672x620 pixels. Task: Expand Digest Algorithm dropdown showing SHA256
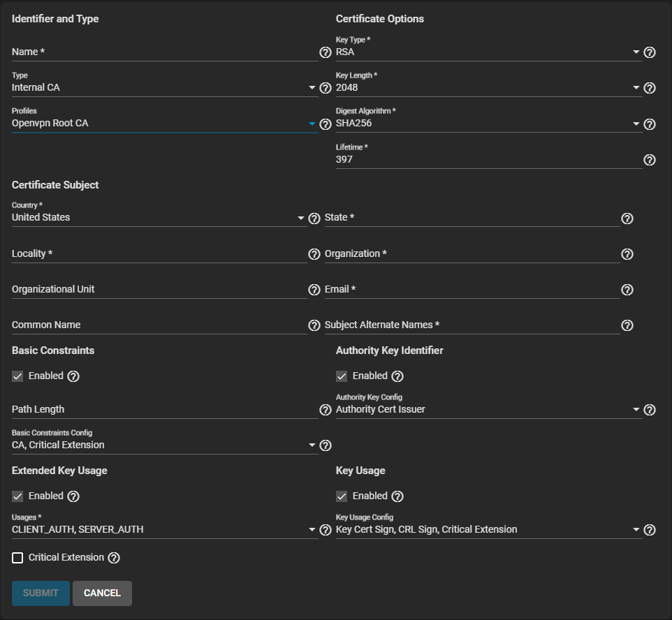(x=488, y=124)
